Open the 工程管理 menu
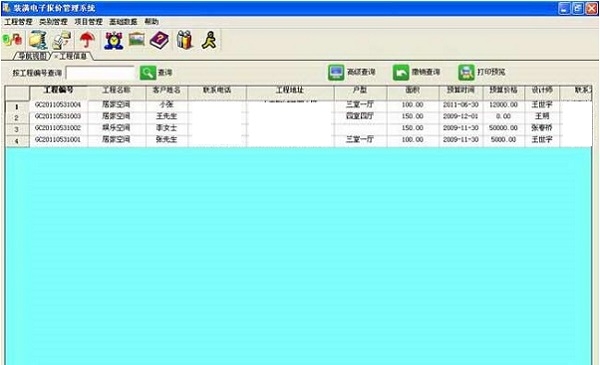The width and height of the screenshot is (600, 365). pyautogui.click(x=18, y=22)
